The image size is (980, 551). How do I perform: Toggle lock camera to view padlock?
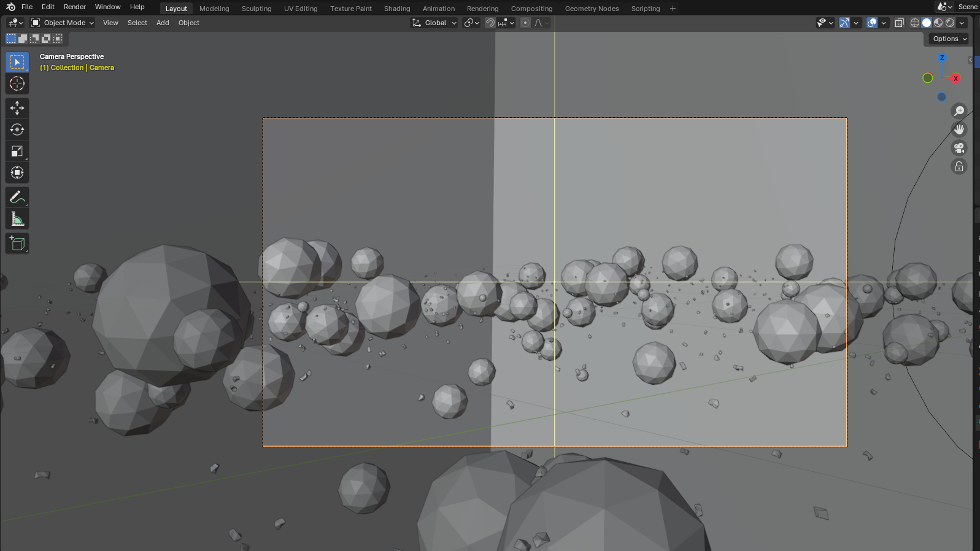(959, 166)
